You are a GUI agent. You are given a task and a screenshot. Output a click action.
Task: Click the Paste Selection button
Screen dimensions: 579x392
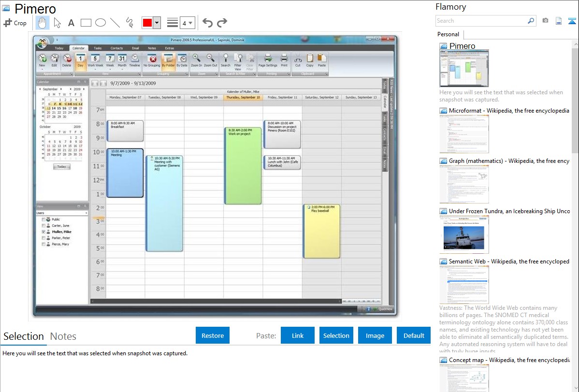click(x=336, y=335)
